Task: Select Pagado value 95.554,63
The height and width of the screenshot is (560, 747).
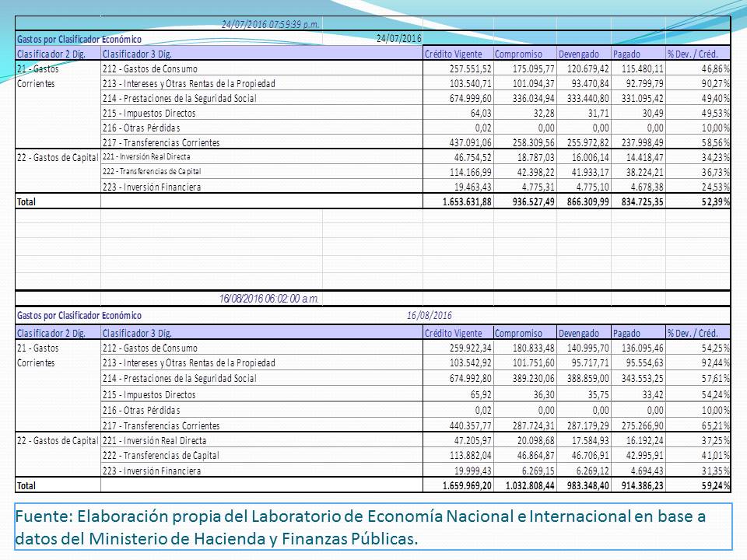Action: (644, 362)
